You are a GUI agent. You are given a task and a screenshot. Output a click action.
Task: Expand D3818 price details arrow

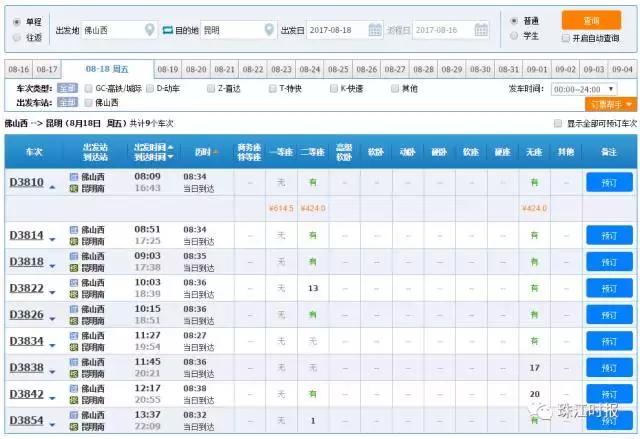(x=52, y=266)
